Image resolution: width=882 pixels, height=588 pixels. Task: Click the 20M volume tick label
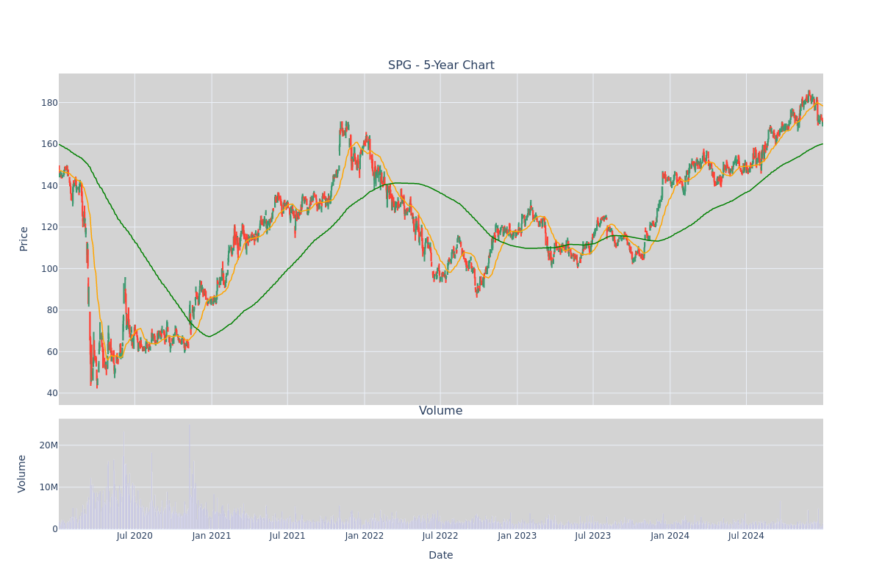[49, 445]
